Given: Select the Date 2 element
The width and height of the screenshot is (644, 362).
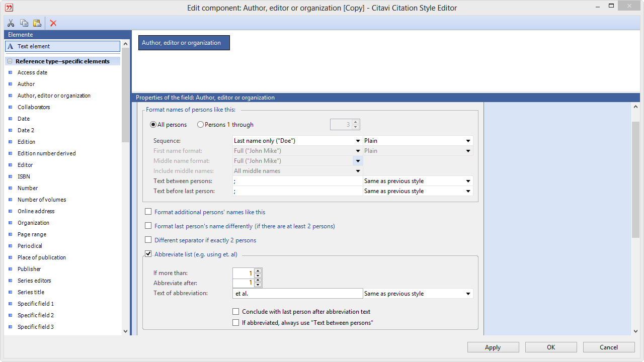Looking at the screenshot, I should pos(26,130).
